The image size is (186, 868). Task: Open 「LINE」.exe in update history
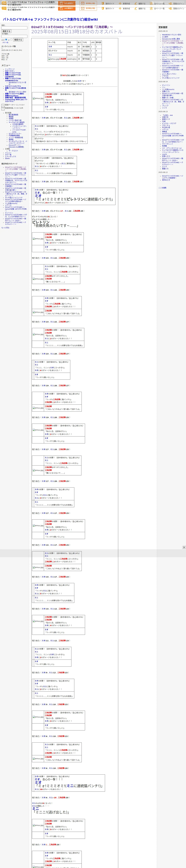(x=167, y=115)
